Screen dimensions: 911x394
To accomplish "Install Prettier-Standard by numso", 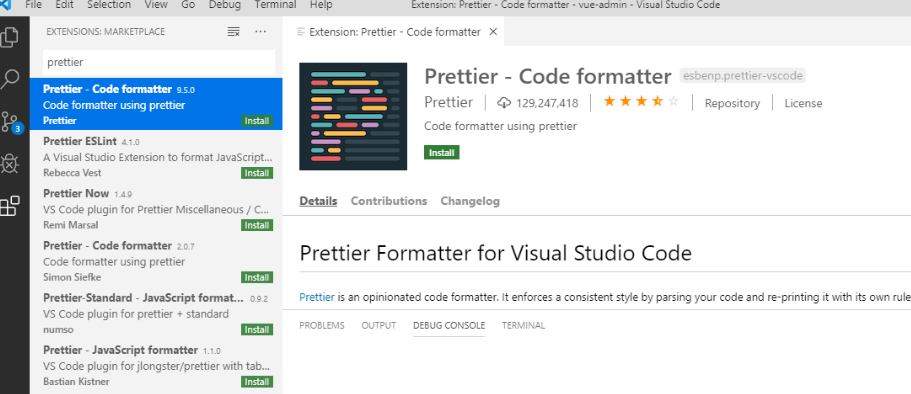I will pos(257,329).
